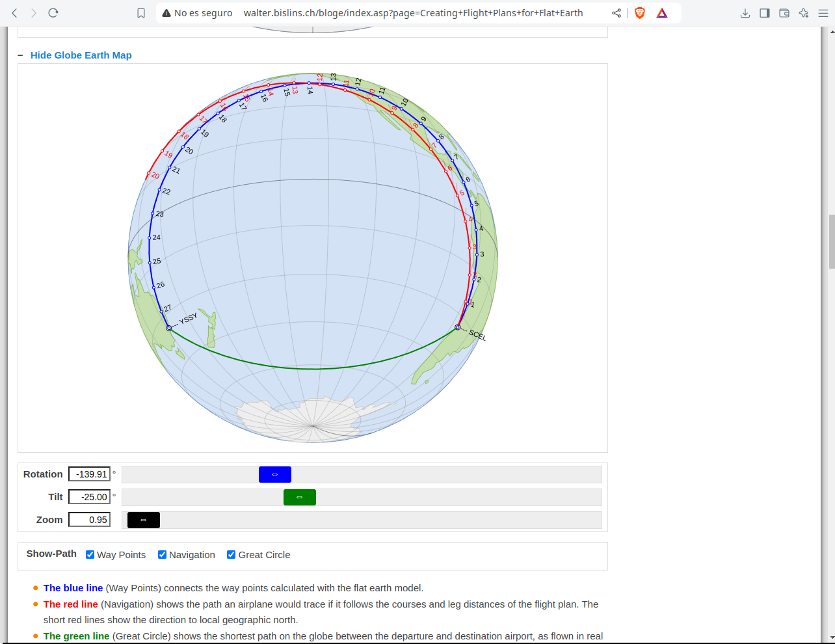Click the scrollbar down arrow

[832, 638]
